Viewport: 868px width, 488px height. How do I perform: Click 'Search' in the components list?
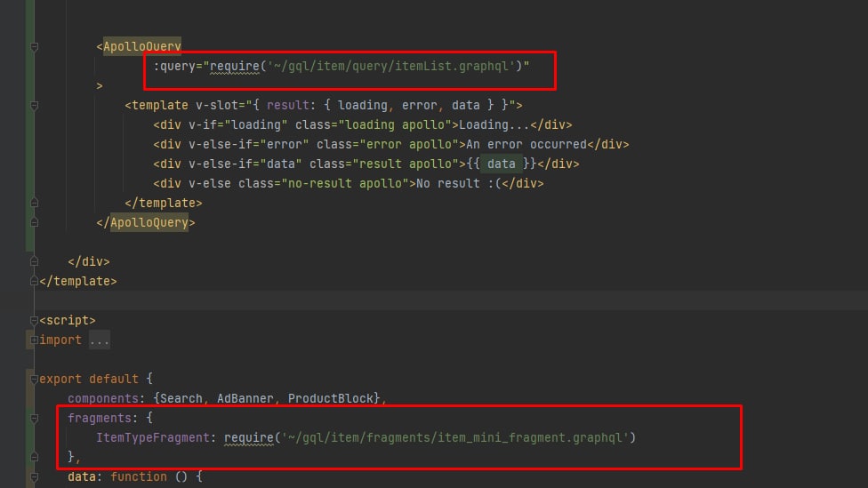[x=181, y=398]
